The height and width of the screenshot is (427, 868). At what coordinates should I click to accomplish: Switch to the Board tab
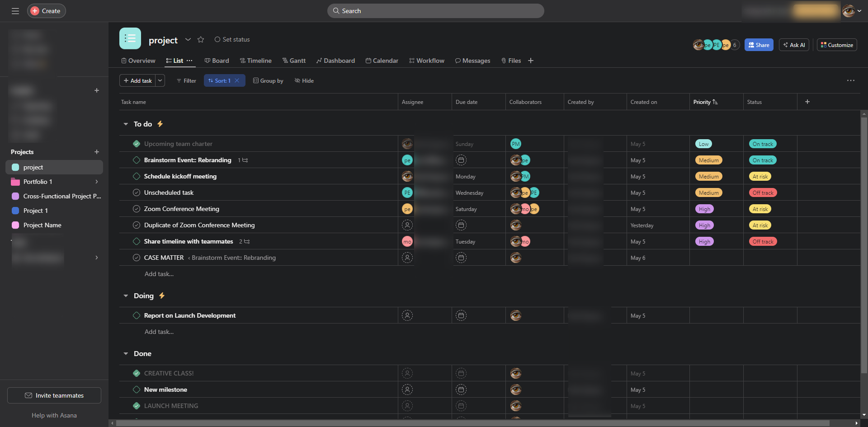point(217,61)
